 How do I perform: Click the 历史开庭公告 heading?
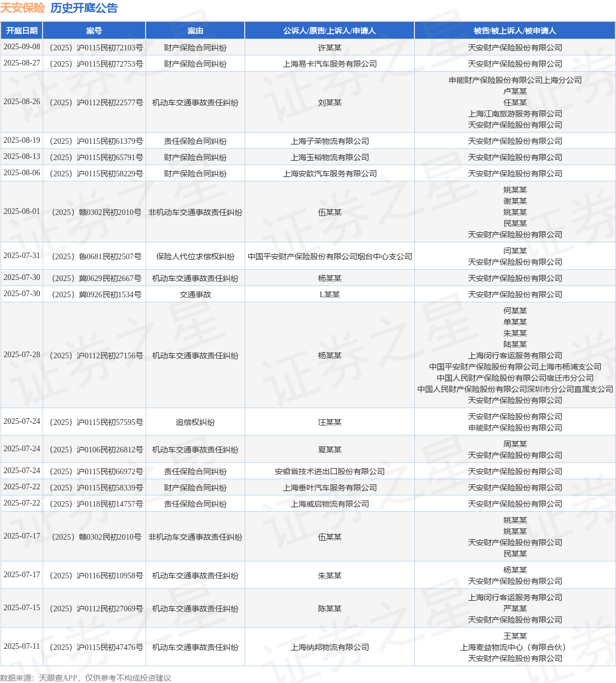coord(84,8)
